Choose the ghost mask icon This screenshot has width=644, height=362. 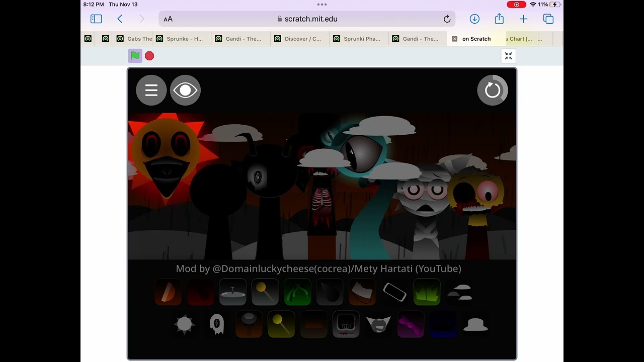(217, 324)
